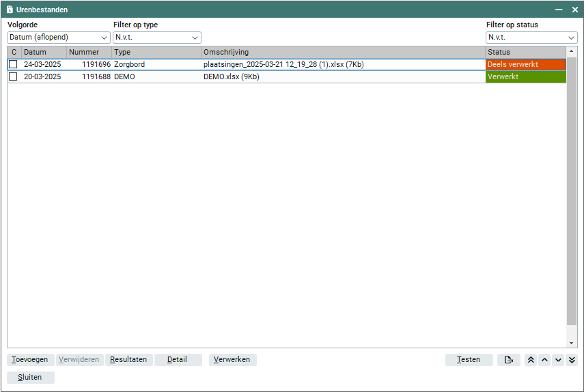Click the vertical scrollbar down arrow
Viewport: 584px width, 392px height.
[x=572, y=343]
